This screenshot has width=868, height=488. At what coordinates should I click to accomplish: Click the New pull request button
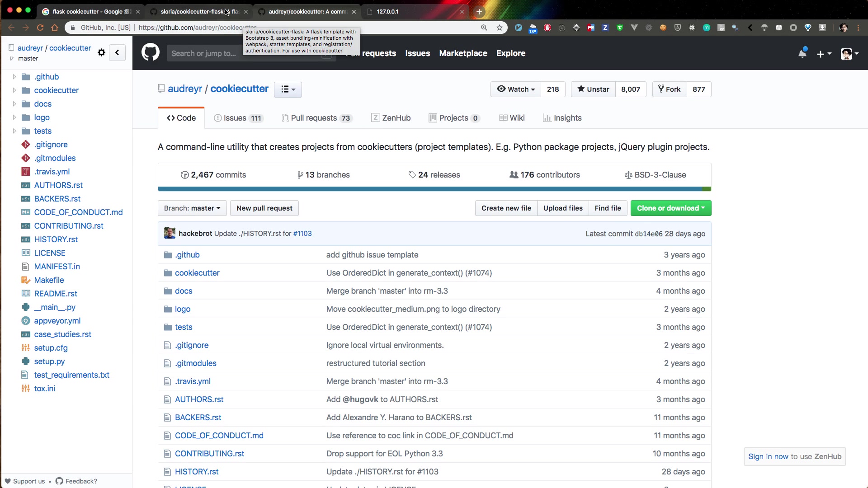pyautogui.click(x=264, y=208)
